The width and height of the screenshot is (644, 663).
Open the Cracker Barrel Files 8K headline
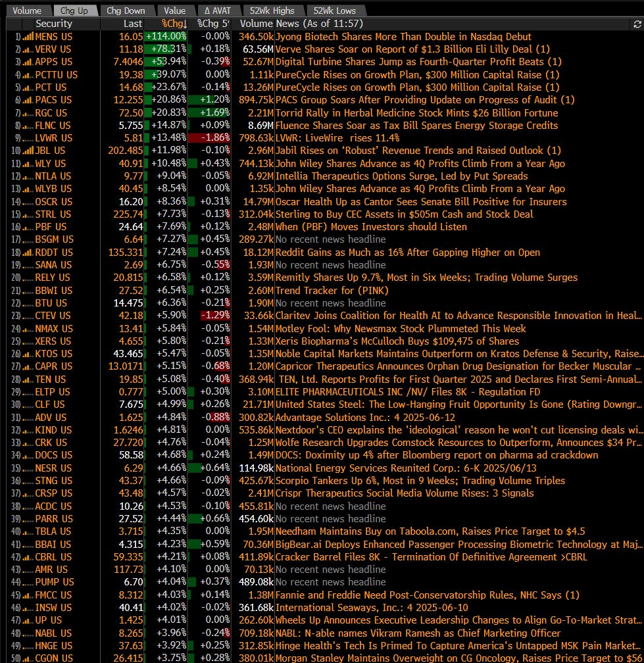coord(432,557)
